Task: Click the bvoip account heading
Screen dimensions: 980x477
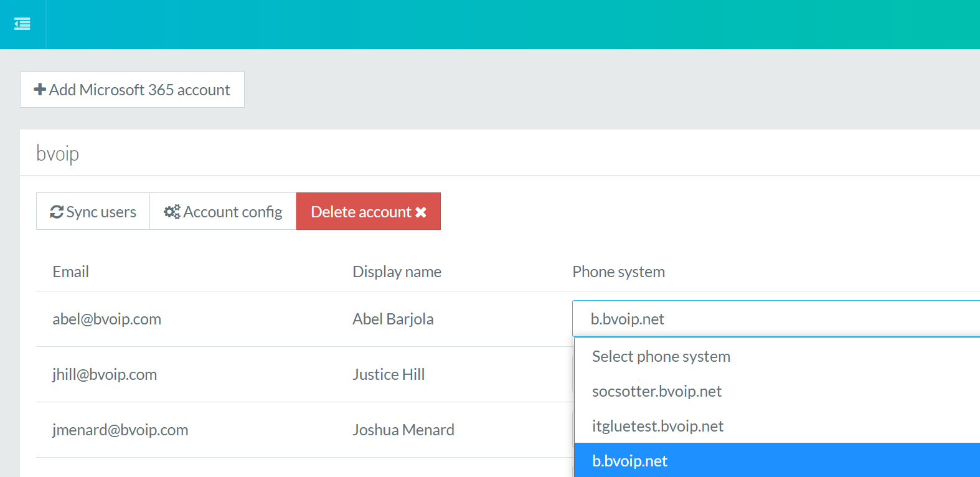Action: coord(57,153)
